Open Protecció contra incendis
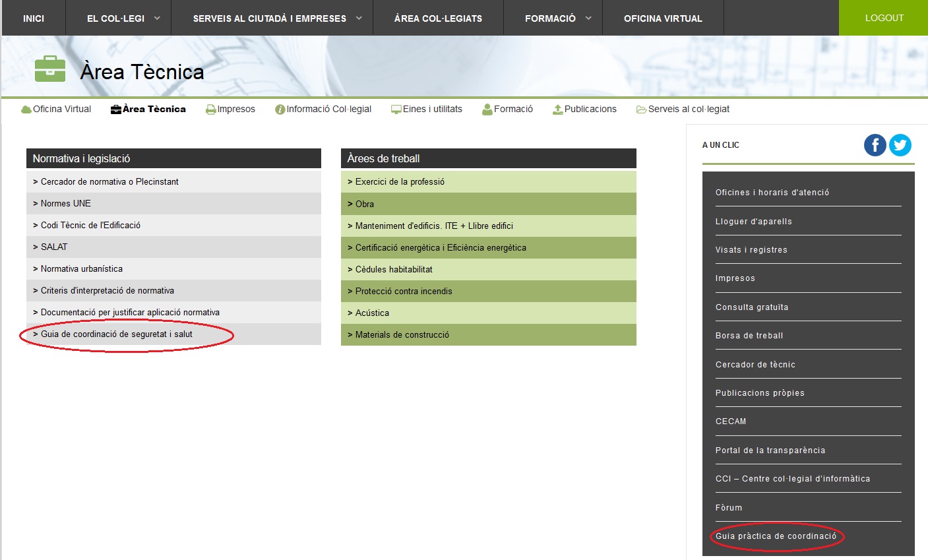Image resolution: width=928 pixels, height=560 pixels. [x=489, y=291]
